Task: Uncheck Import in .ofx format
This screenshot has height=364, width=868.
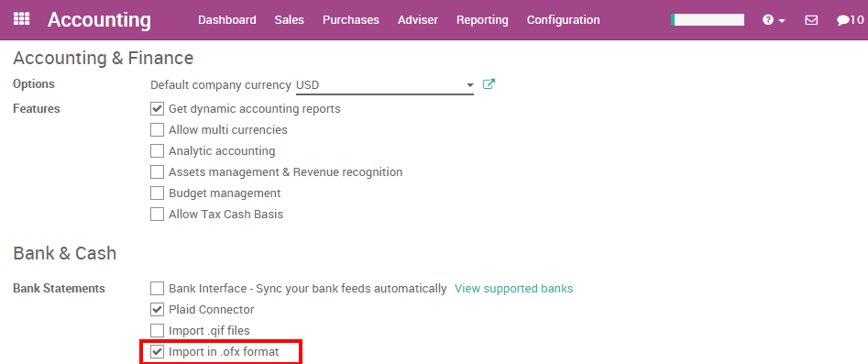Action: 158,351
